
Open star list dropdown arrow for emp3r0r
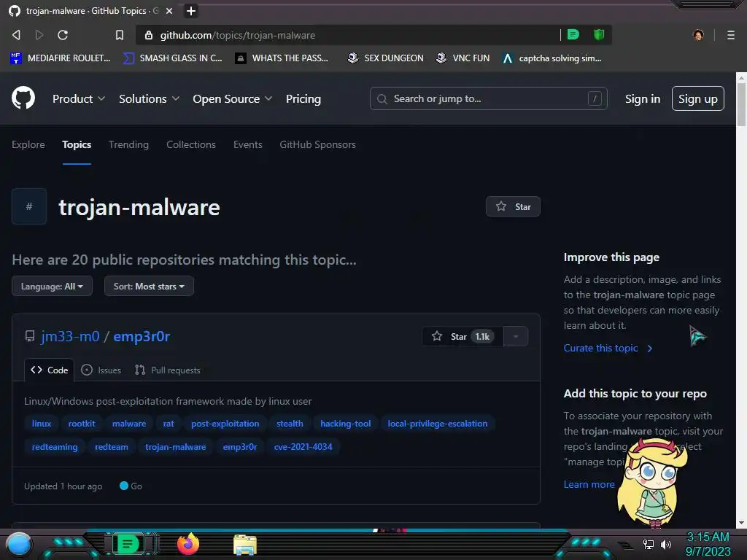(516, 336)
